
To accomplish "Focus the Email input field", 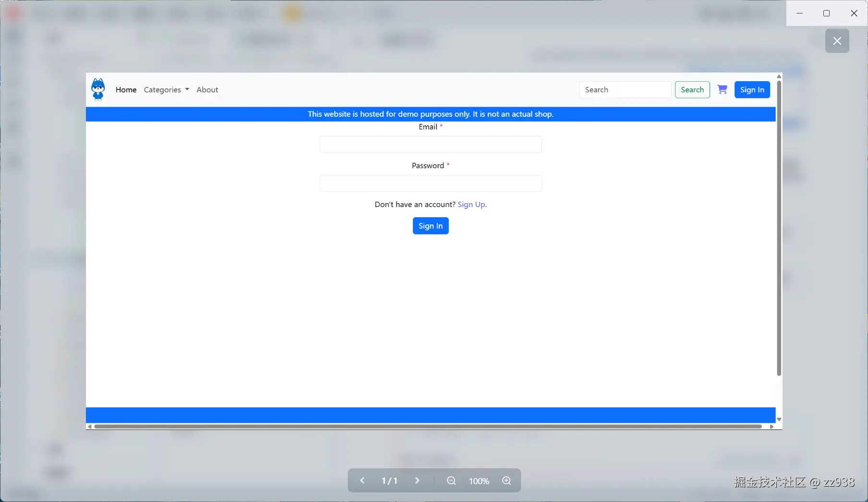I will 431,145.
